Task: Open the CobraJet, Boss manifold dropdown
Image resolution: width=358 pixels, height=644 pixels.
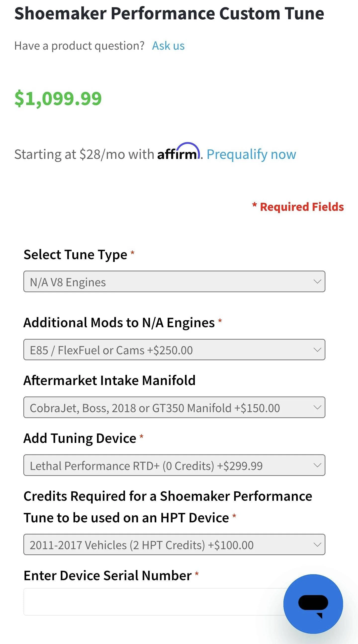Action: pyautogui.click(x=174, y=407)
